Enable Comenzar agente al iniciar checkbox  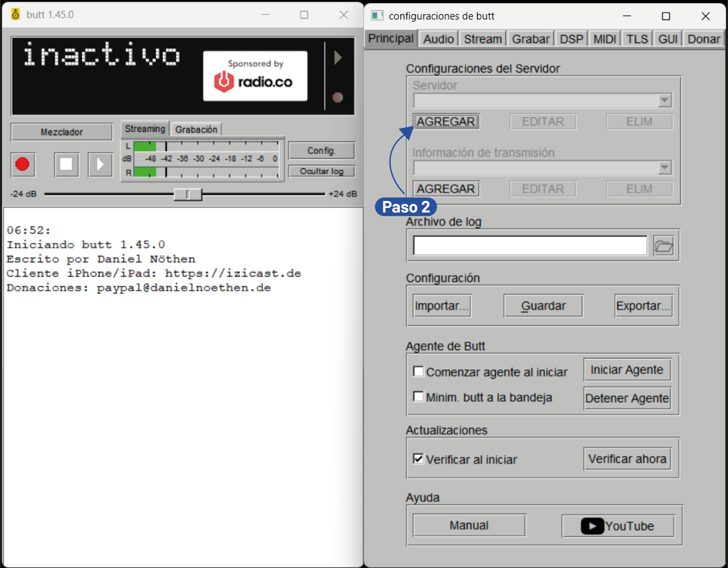pos(418,371)
